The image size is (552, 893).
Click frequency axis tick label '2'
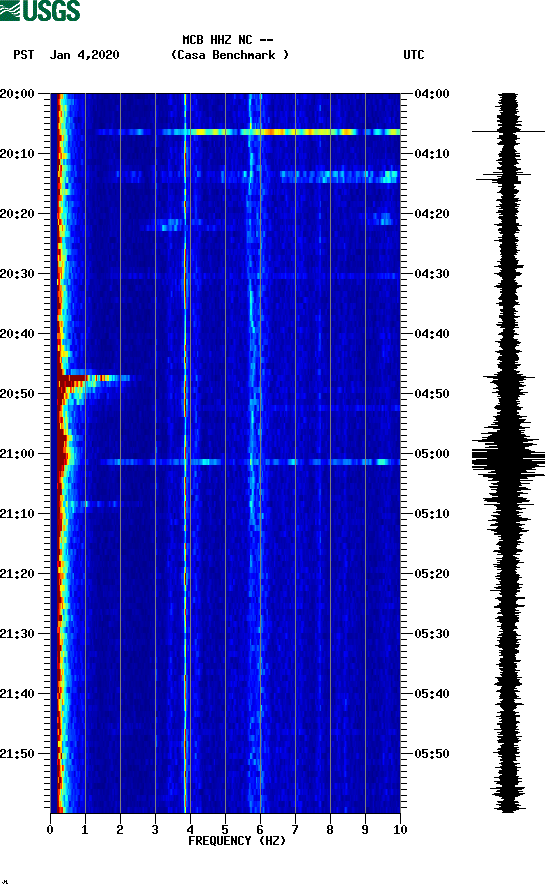click(120, 830)
